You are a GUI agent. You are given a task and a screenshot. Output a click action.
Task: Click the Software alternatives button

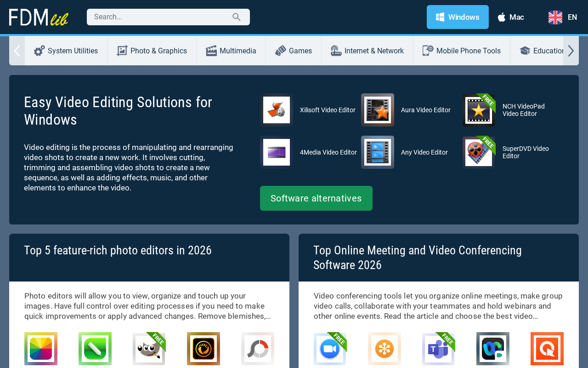pos(316,198)
